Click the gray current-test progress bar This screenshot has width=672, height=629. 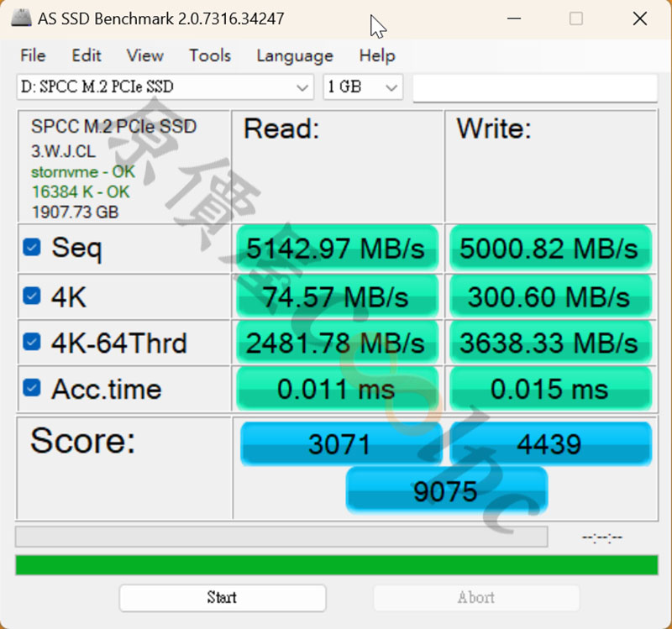click(x=281, y=537)
